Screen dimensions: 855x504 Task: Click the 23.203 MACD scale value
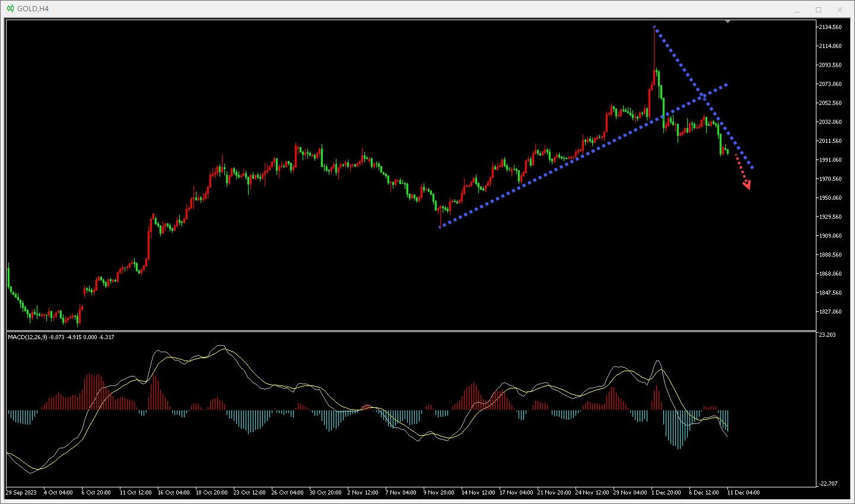click(827, 335)
